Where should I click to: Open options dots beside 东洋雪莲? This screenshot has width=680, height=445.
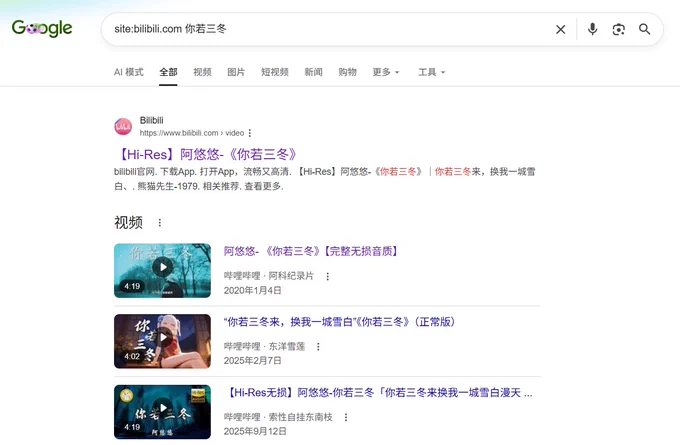point(318,347)
